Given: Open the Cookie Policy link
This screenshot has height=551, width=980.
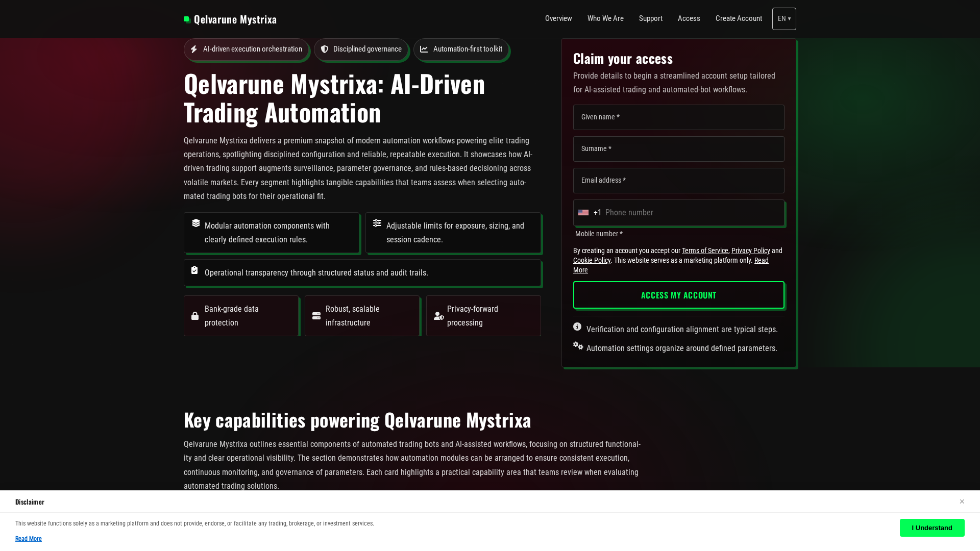Looking at the screenshot, I should coord(592,260).
